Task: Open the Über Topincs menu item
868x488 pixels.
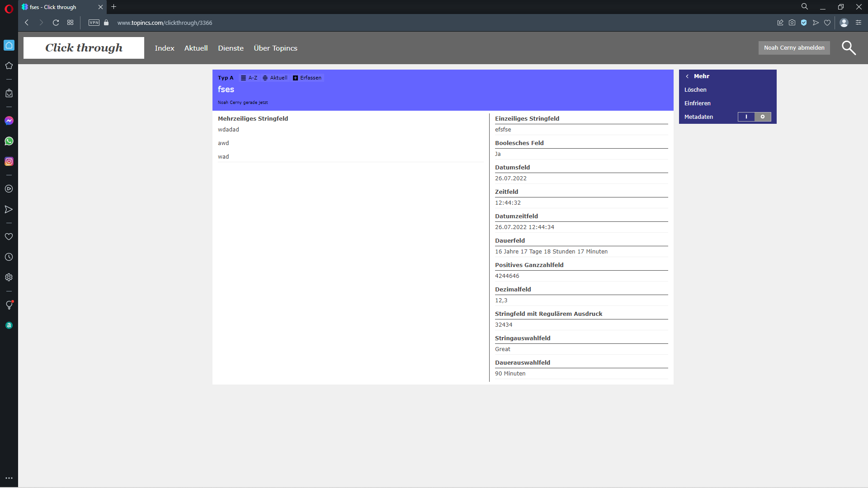Action: [x=275, y=48]
